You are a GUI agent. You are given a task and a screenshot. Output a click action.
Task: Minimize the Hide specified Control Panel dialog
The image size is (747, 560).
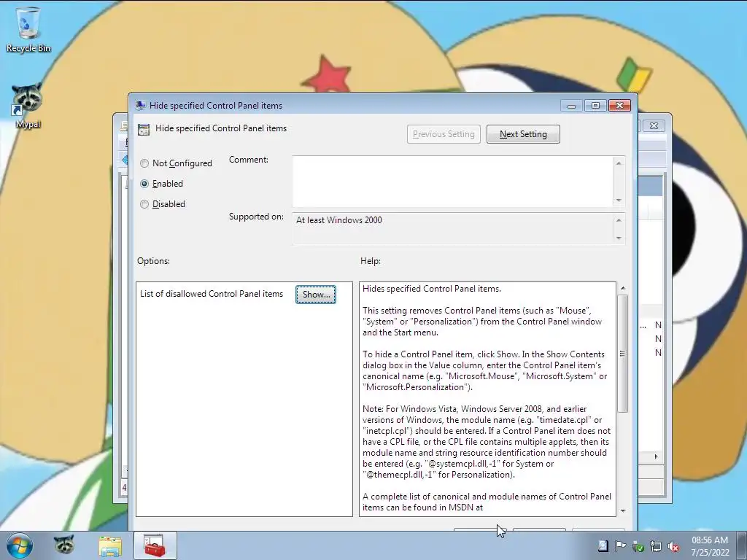click(x=572, y=105)
